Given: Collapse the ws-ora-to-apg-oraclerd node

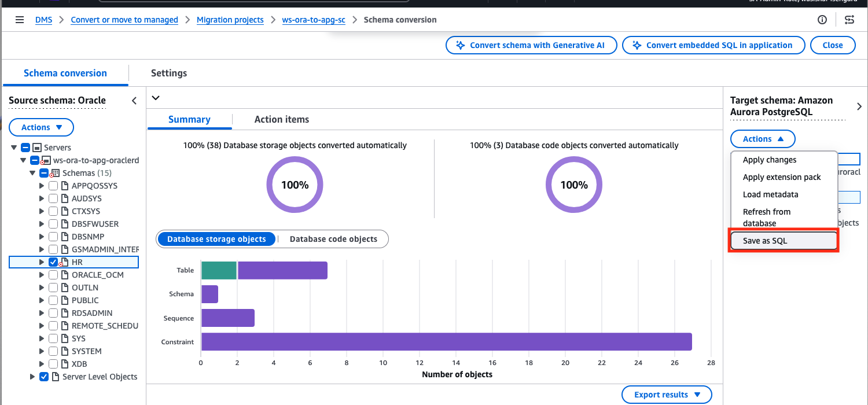Looking at the screenshot, I should coord(23,160).
